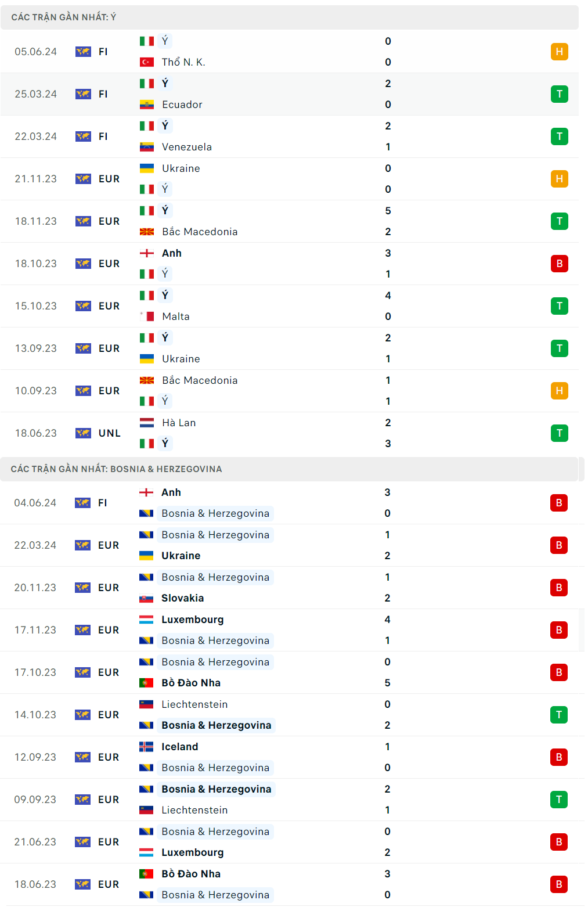Click the Iceland flag icon
Image resolution: width=588 pixels, height=907 pixels.
coord(146,747)
